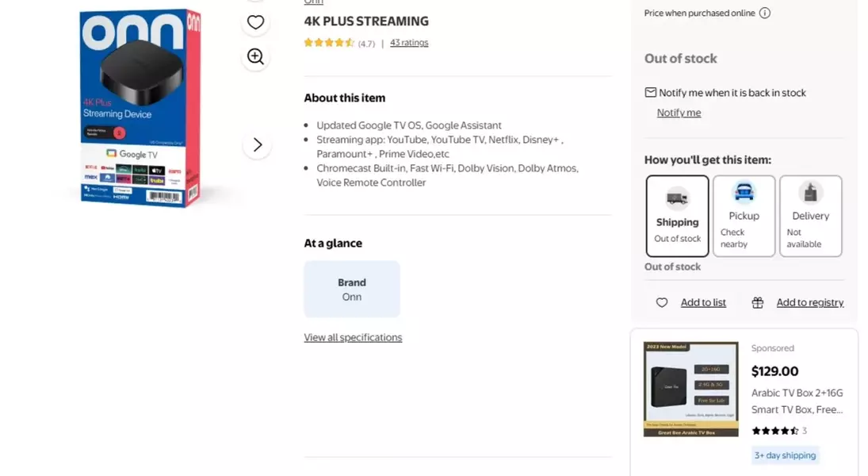This screenshot has width=868, height=476.
Task: Select Pickup 'Check nearby' option
Action: pos(744,216)
